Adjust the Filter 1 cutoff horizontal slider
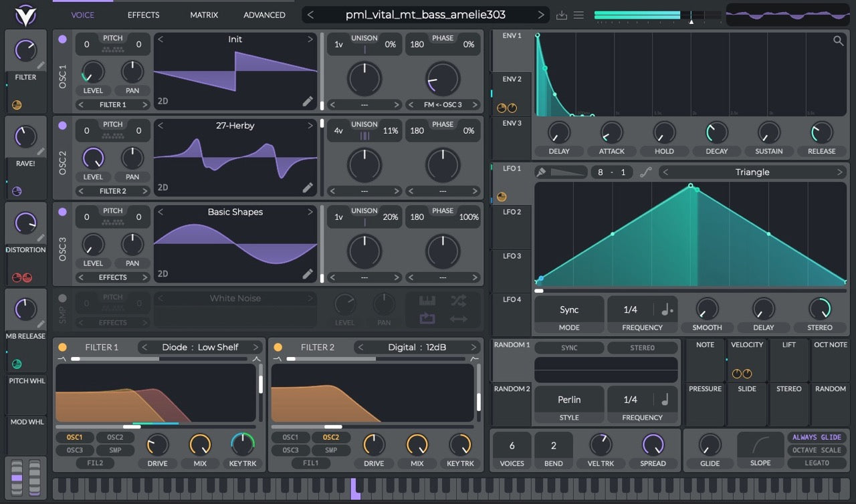856x504 pixels. point(155,426)
